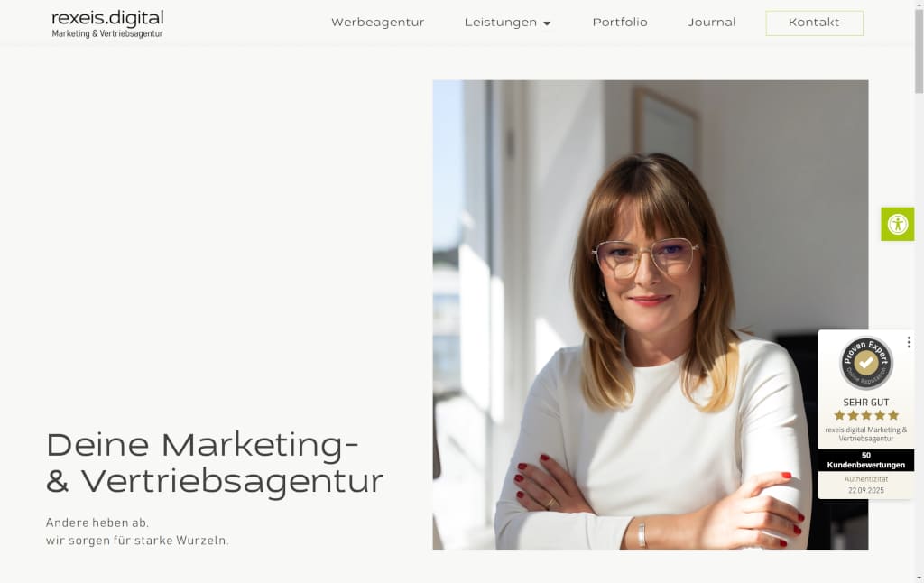Click the ProvenExpert seal badge

pos(865,363)
